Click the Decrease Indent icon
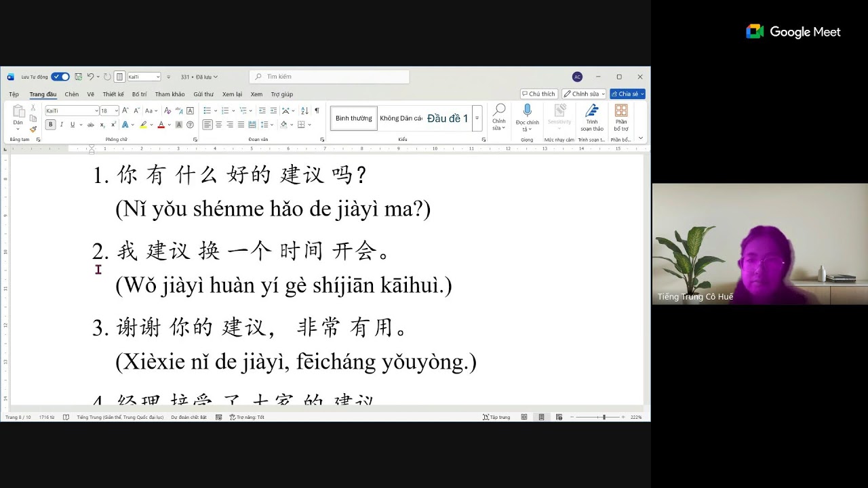The height and width of the screenshot is (488, 868). (x=262, y=110)
